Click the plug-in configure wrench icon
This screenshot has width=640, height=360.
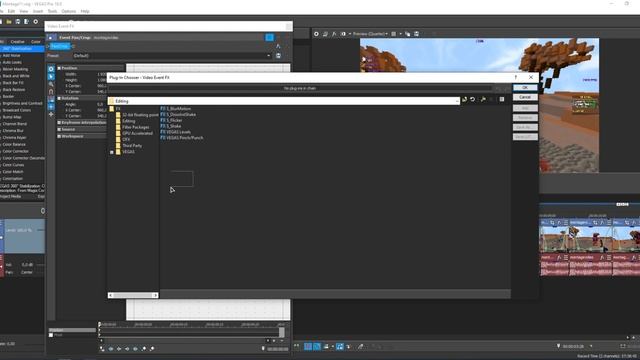(483, 99)
